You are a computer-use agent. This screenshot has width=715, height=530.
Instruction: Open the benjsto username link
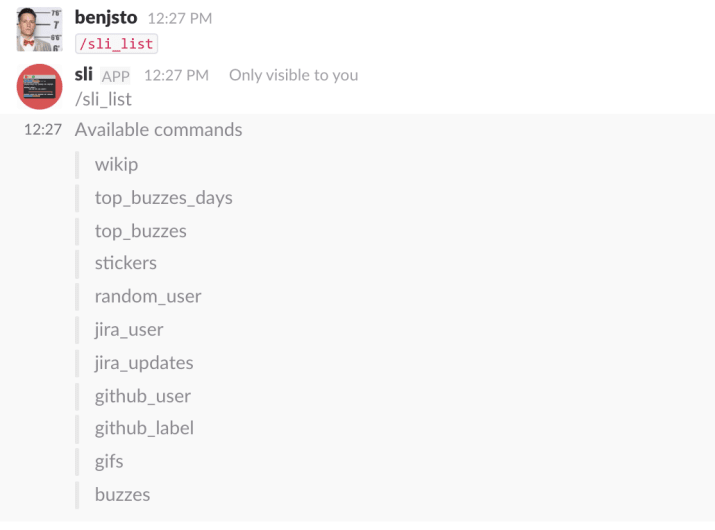click(106, 18)
